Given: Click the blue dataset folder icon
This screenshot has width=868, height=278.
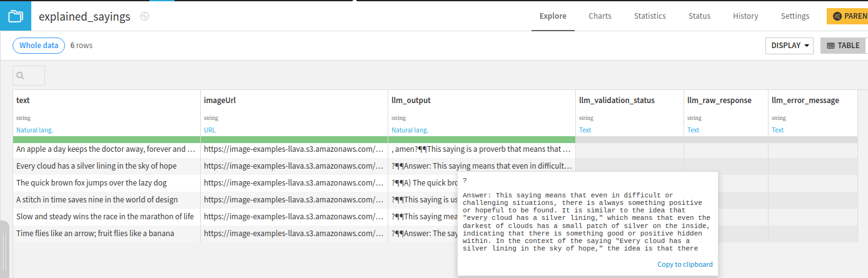Looking at the screenshot, I should 15,16.
